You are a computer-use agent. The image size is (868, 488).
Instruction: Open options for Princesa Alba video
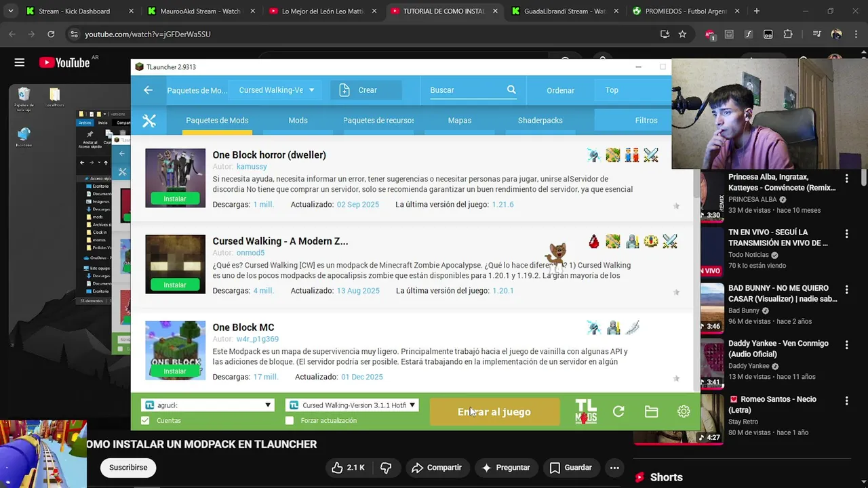pos(846,178)
